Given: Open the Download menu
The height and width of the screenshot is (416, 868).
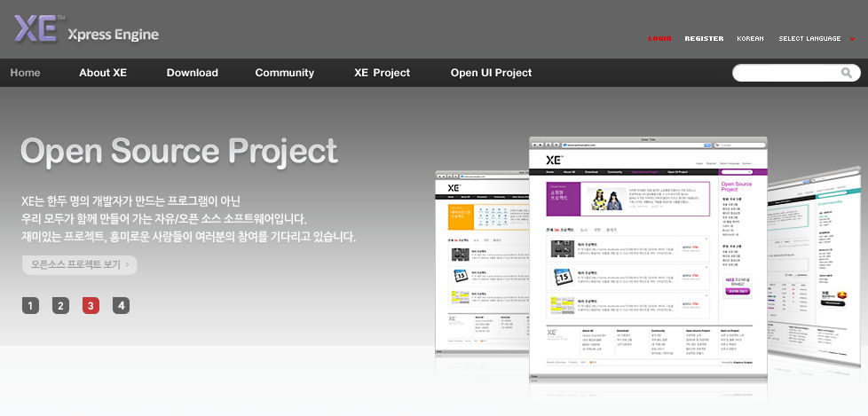Looking at the screenshot, I should (192, 73).
